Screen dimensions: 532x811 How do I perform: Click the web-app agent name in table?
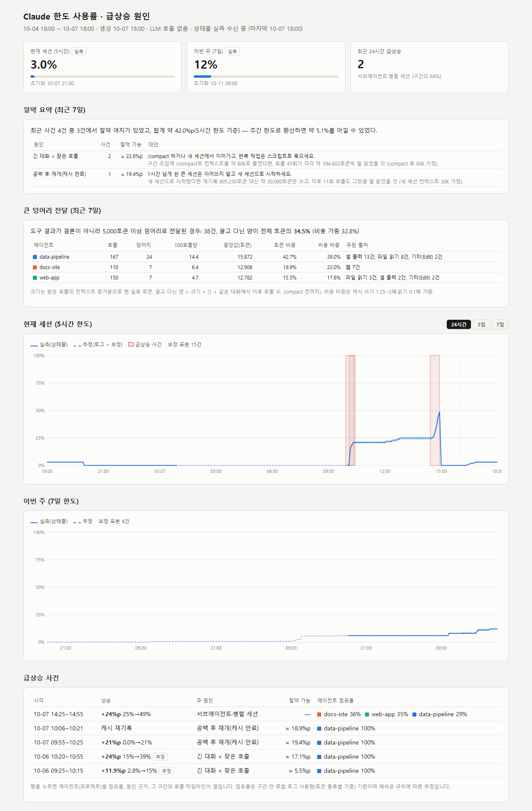point(49,278)
